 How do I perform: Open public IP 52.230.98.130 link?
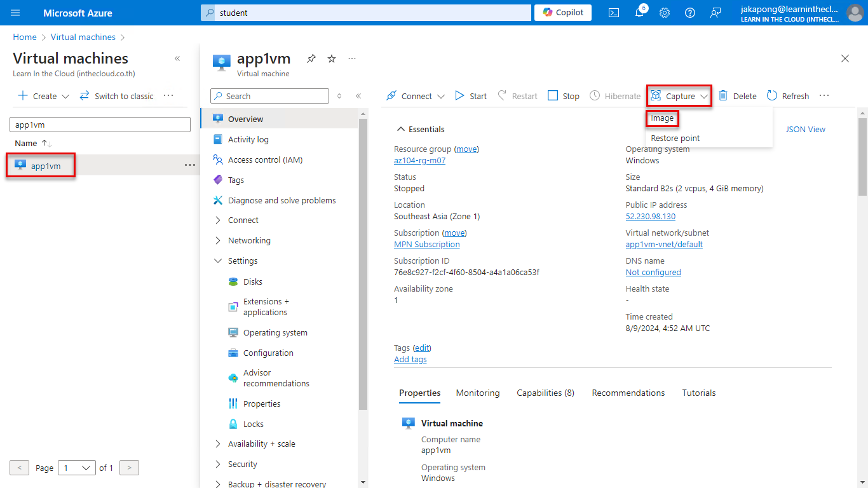[x=651, y=217]
